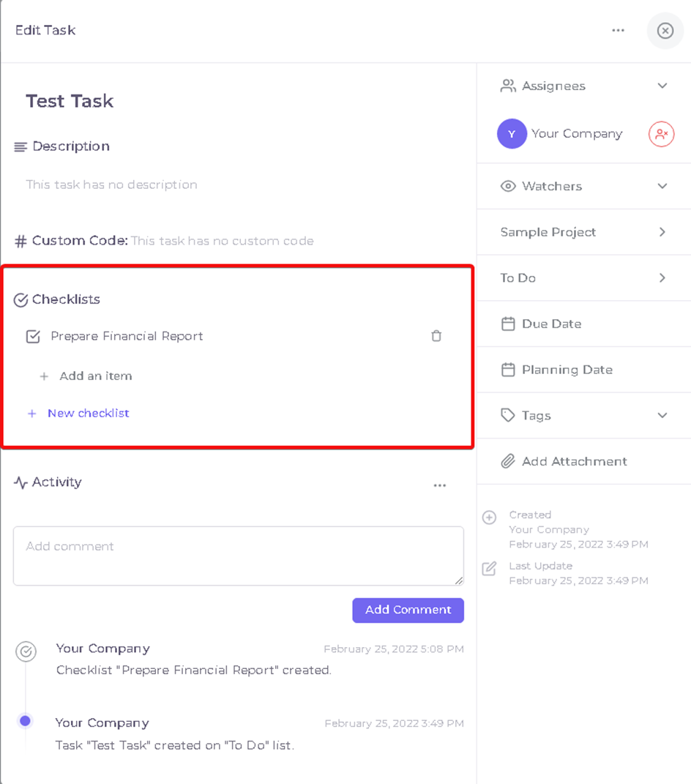Click the Due Date calendar icon
The image size is (691, 784).
[x=508, y=324]
